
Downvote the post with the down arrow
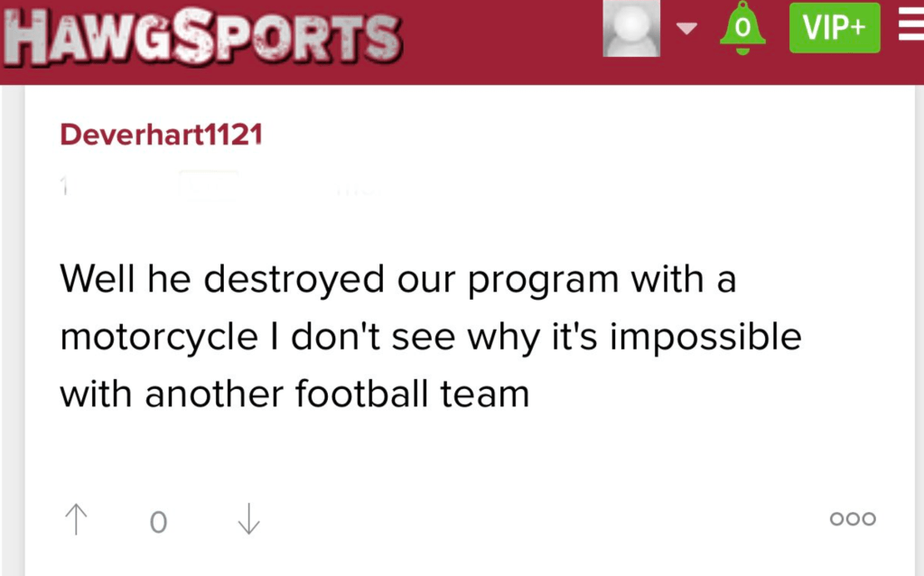click(247, 519)
